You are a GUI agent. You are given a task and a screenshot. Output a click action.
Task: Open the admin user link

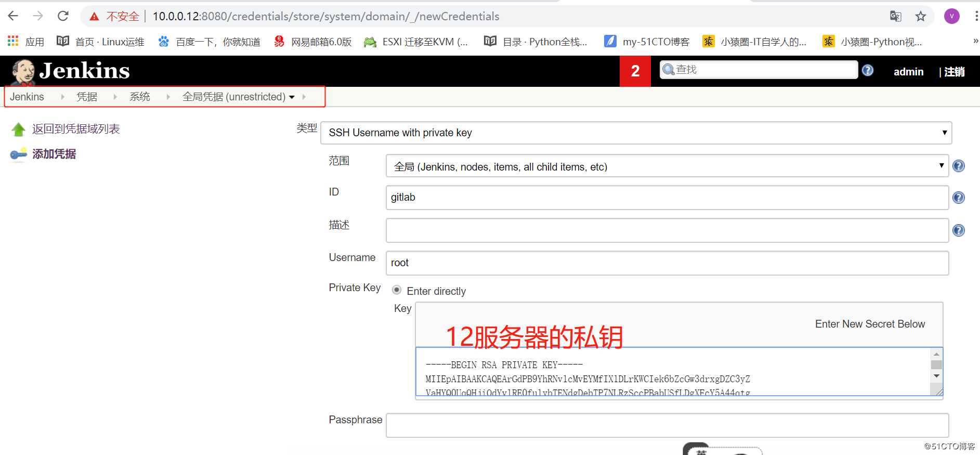(908, 72)
